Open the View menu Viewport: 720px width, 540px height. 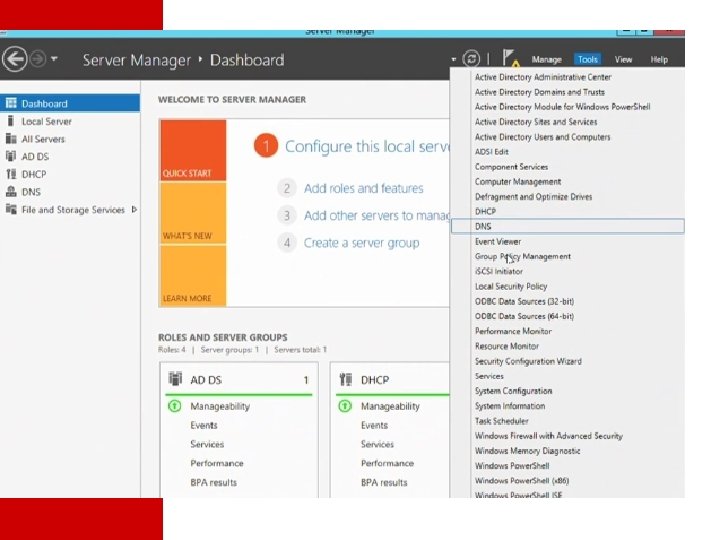pyautogui.click(x=623, y=60)
